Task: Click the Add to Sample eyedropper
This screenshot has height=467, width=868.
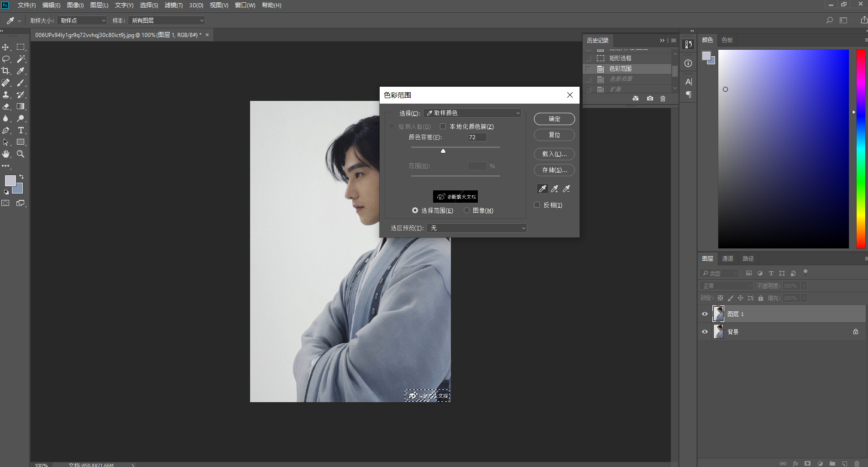Action: pos(554,189)
